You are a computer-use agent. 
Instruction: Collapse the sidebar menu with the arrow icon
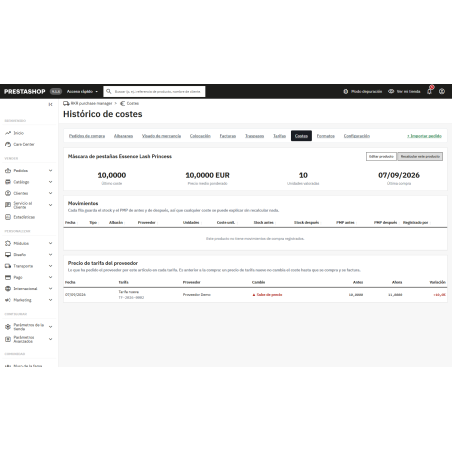[50, 104]
